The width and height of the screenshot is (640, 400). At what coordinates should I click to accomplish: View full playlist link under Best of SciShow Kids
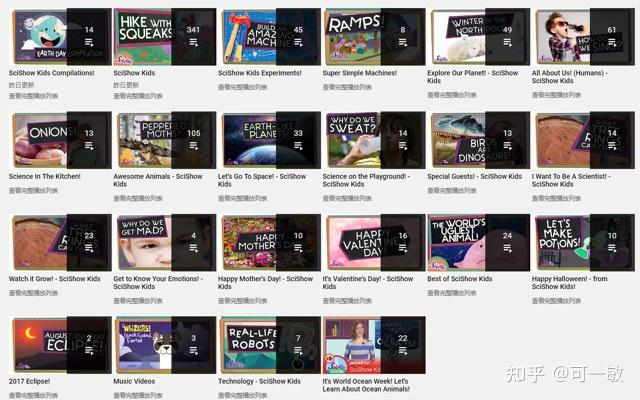(x=452, y=293)
